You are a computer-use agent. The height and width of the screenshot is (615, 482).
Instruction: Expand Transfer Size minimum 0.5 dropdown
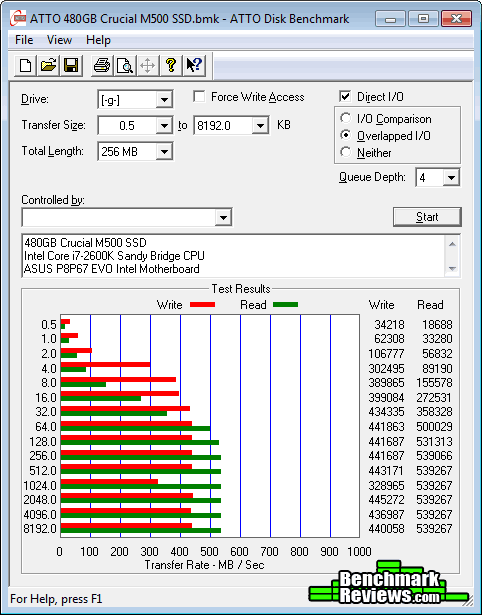point(164,126)
